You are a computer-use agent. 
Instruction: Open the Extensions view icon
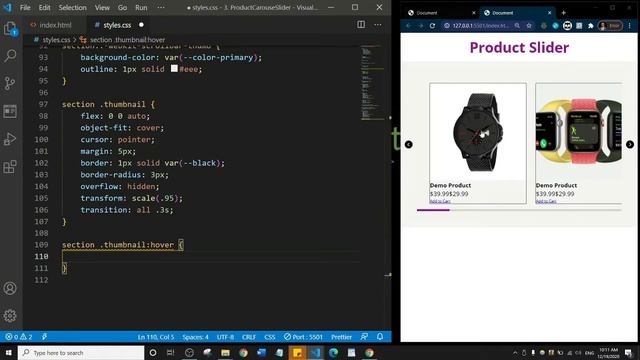click(x=10, y=167)
